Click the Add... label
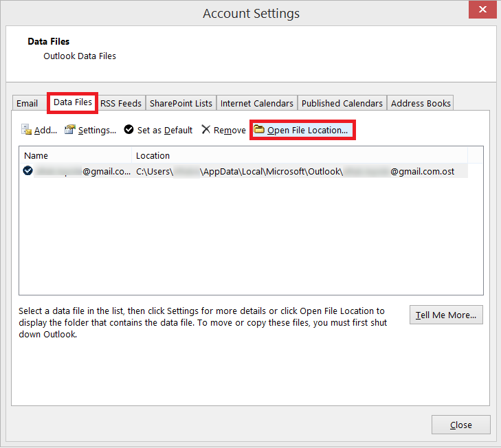 (45, 131)
